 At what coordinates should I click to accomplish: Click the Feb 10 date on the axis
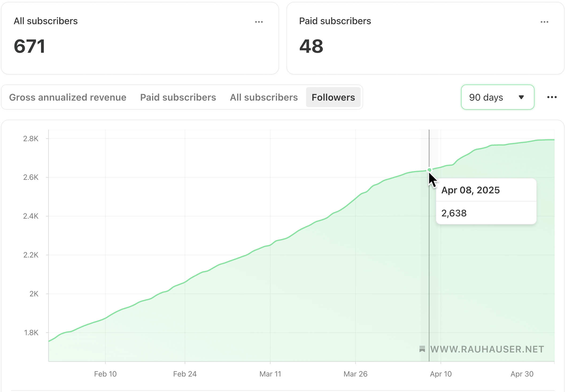(x=105, y=374)
